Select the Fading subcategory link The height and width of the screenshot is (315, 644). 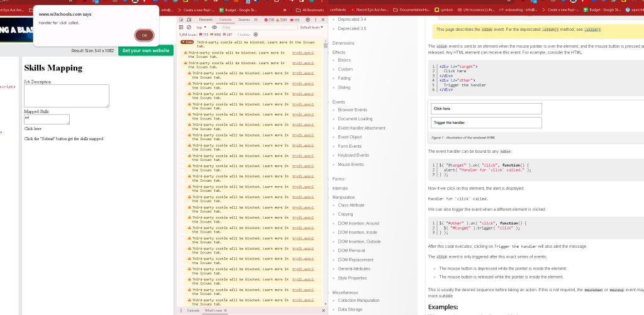click(x=344, y=78)
